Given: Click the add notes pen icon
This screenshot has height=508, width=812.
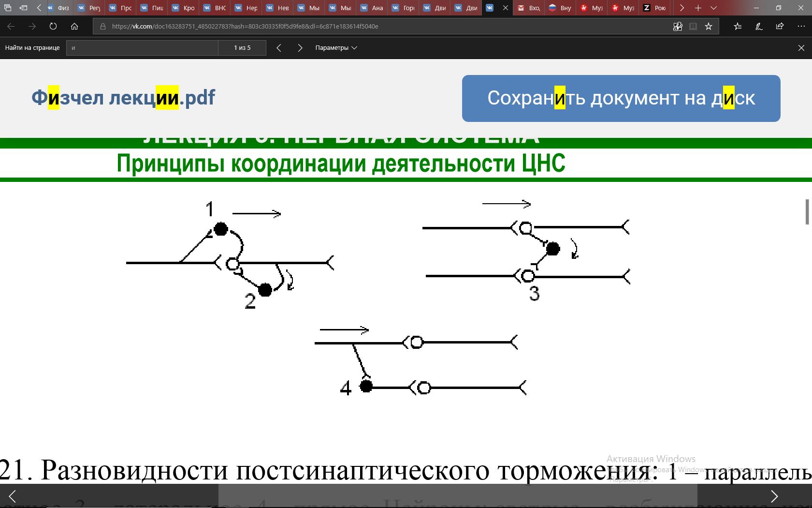Looking at the screenshot, I should click(x=759, y=27).
